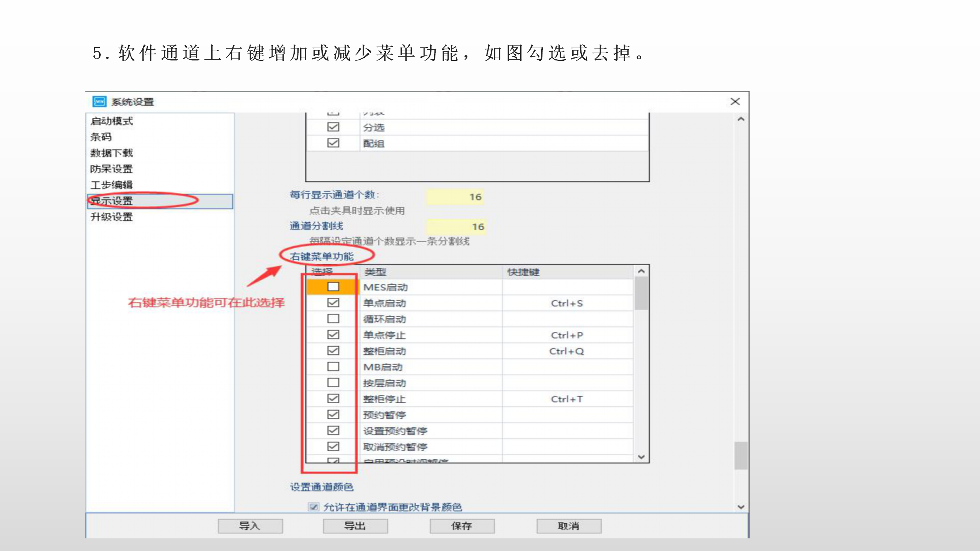Click the 导出 button
Image resolution: width=980 pixels, height=551 pixels.
[355, 526]
